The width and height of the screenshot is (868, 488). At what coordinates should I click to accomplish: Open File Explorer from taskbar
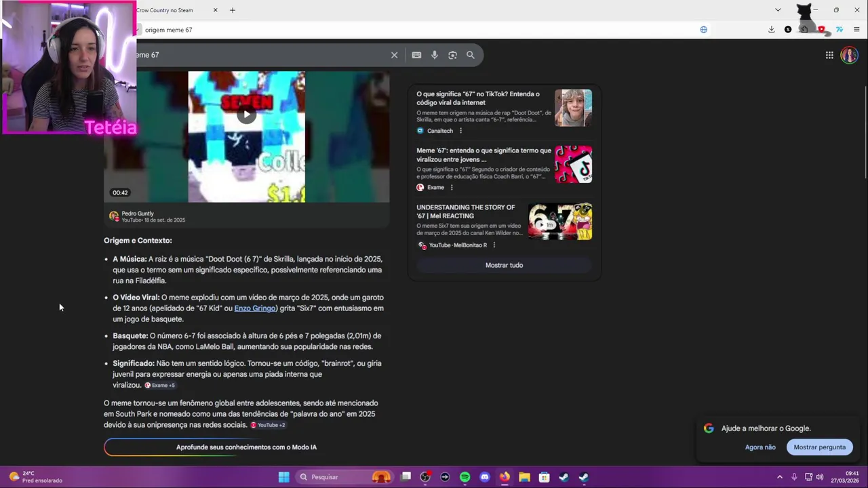click(x=524, y=477)
